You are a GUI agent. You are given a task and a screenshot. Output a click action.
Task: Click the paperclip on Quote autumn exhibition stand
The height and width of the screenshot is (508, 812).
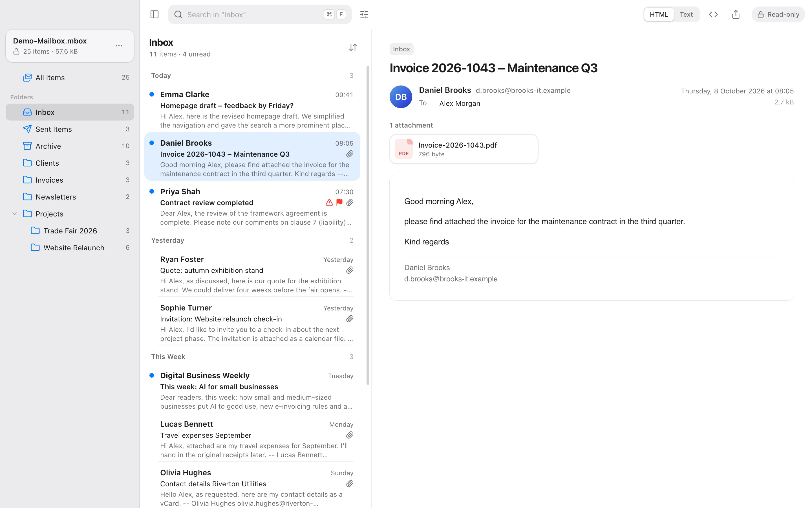[349, 270]
